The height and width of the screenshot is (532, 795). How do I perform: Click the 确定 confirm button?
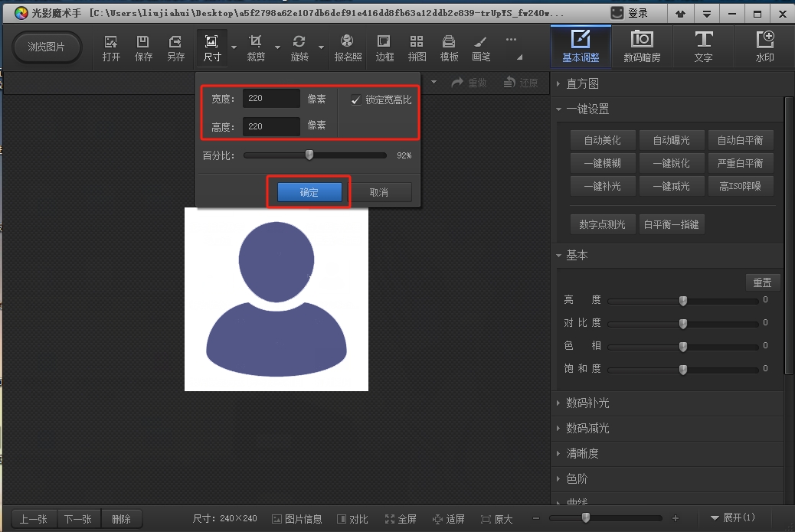309,193
